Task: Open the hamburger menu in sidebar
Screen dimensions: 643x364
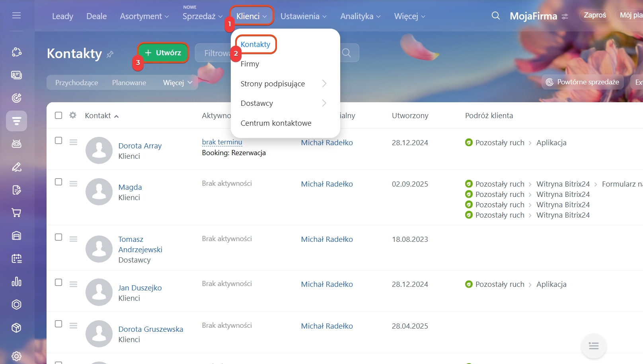Action: pos(16,16)
